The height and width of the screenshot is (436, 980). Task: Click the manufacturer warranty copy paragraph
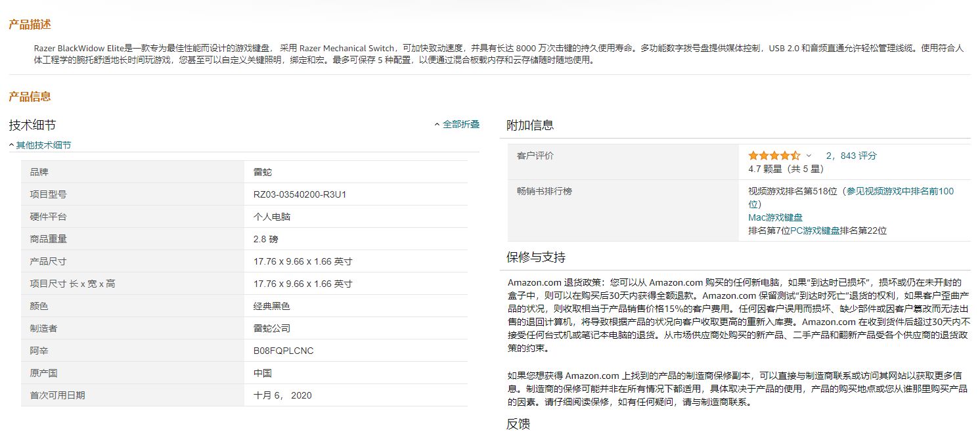[737, 389]
